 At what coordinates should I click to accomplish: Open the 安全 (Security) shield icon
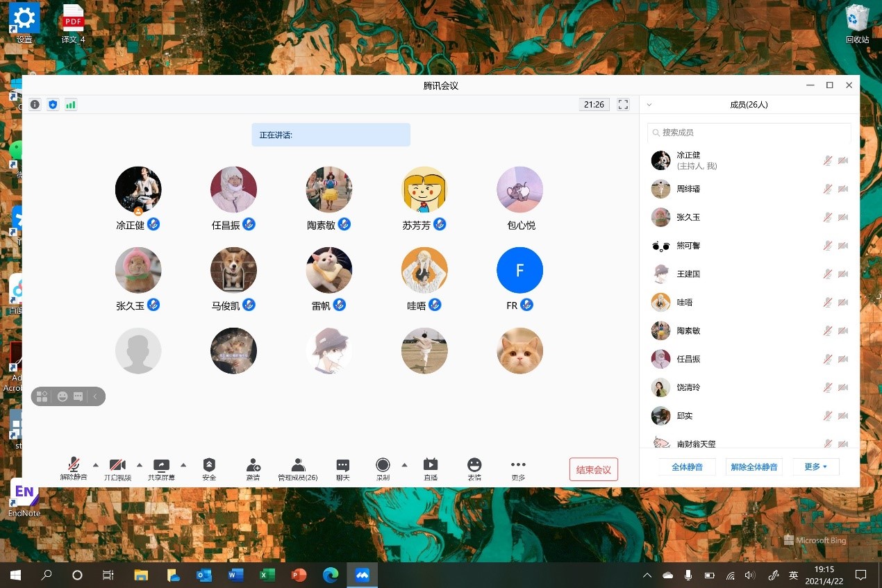209,466
